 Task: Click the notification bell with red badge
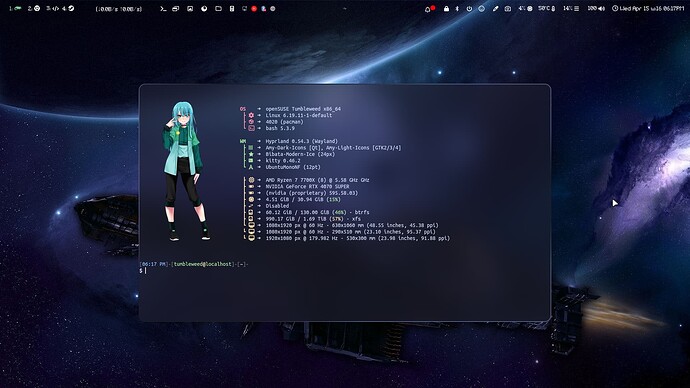[x=429, y=8]
